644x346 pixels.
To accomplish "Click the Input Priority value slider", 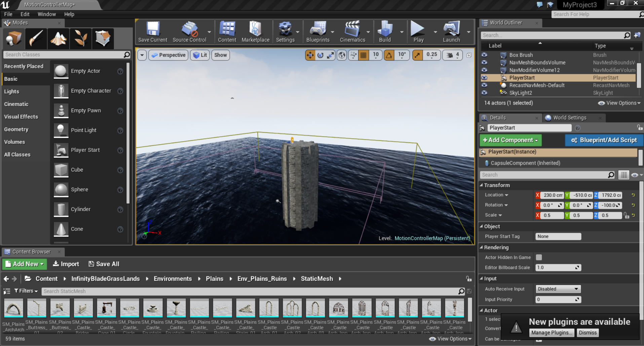I will point(558,300).
